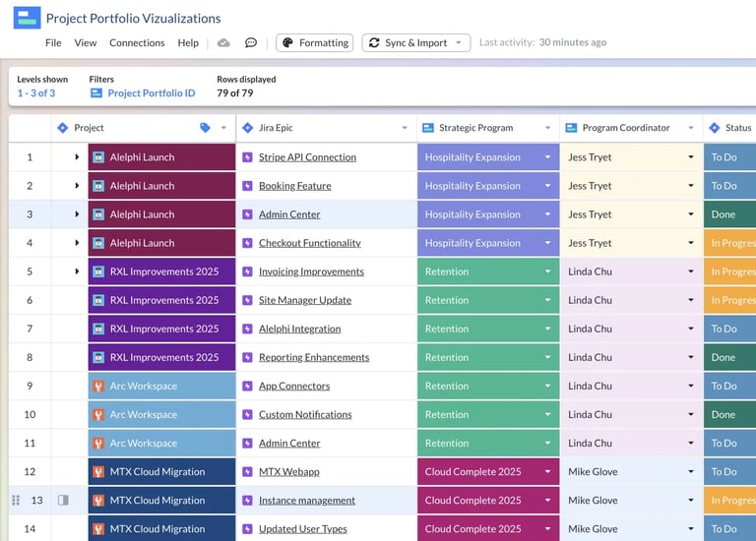Screen dimensions: 756x541
Task: Click the purple epic icon beside Booking Feature
Action: point(247,186)
